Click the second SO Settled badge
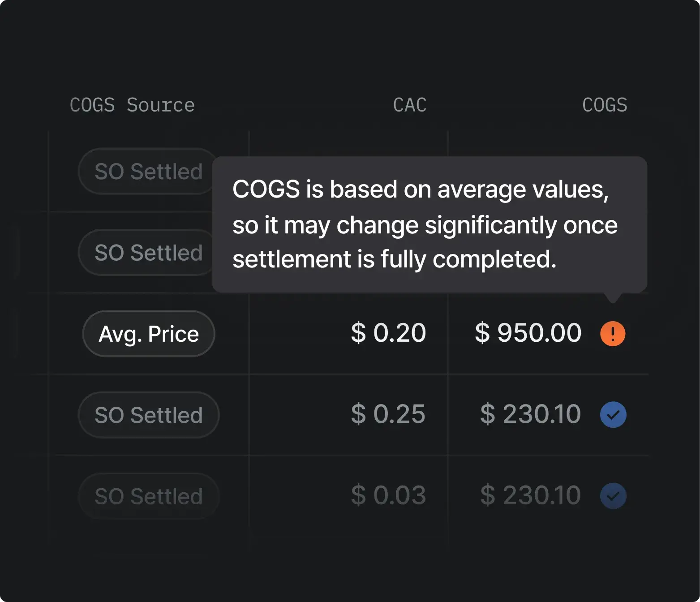The height and width of the screenshot is (602, 700). (x=146, y=253)
